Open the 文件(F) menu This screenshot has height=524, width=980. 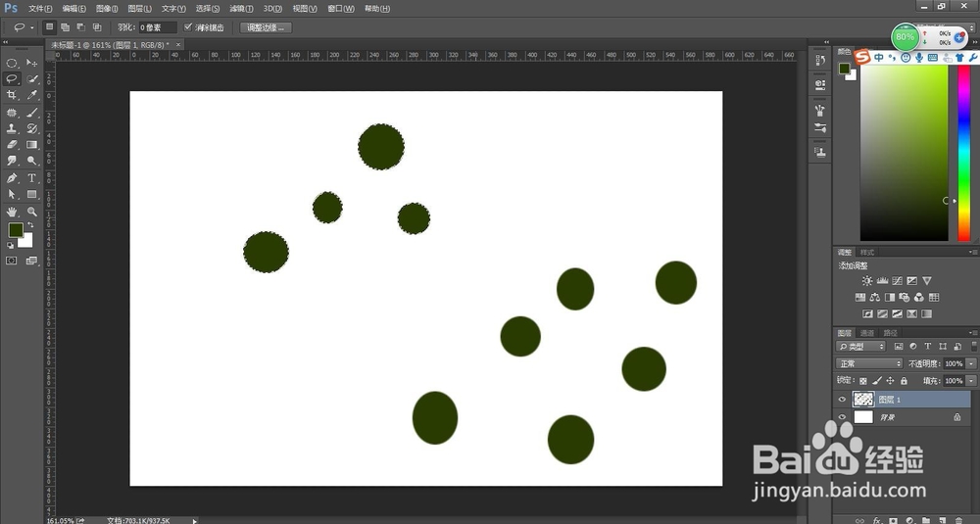pos(40,9)
